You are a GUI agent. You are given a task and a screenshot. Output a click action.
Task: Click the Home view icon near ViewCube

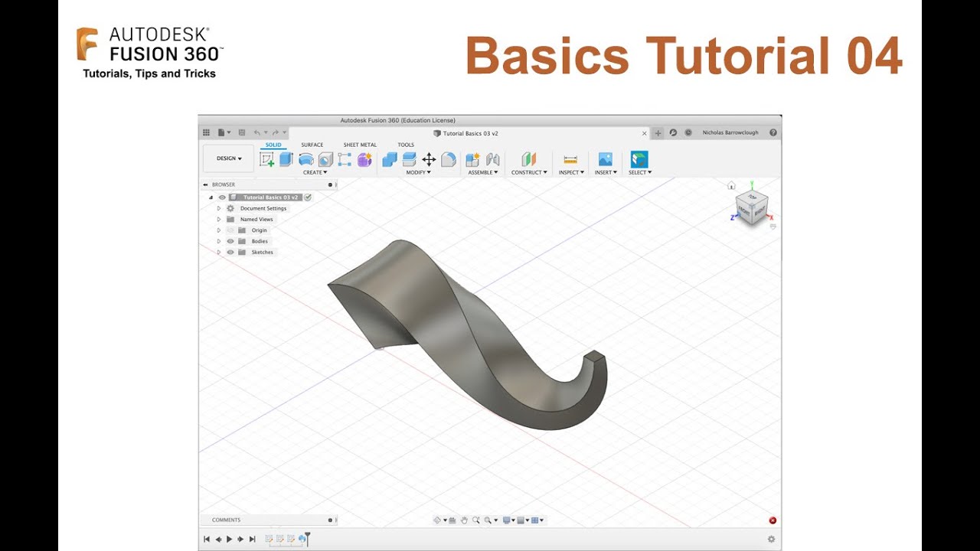coord(731,185)
